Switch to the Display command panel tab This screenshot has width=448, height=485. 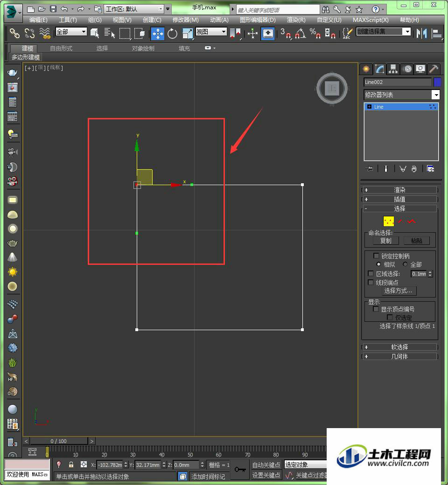pos(420,69)
